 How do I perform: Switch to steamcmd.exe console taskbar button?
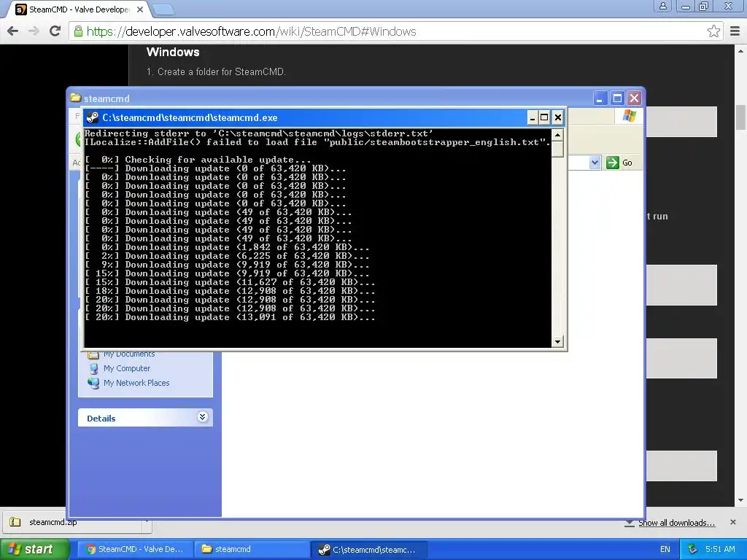click(x=368, y=549)
